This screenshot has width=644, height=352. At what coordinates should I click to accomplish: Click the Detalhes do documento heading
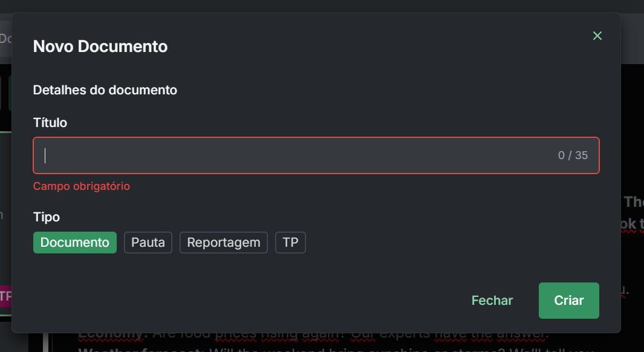(x=105, y=90)
